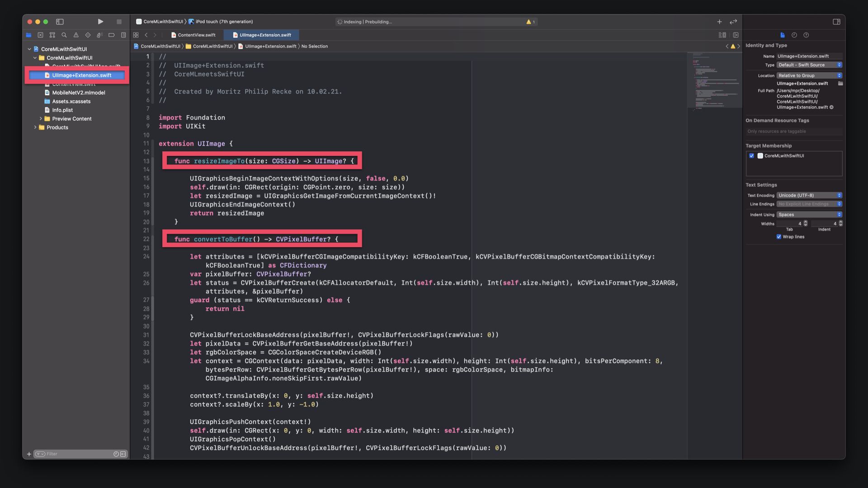Open the Text Encoding dropdown

click(x=809, y=195)
